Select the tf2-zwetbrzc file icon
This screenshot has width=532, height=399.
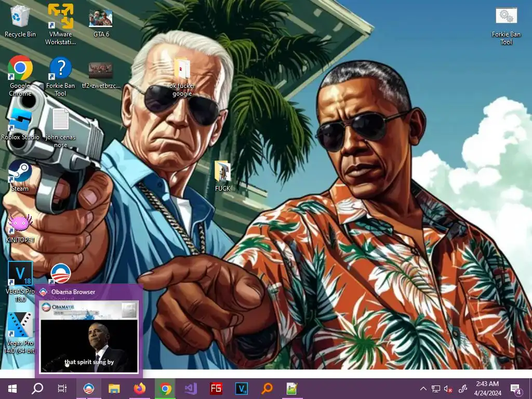click(x=101, y=75)
